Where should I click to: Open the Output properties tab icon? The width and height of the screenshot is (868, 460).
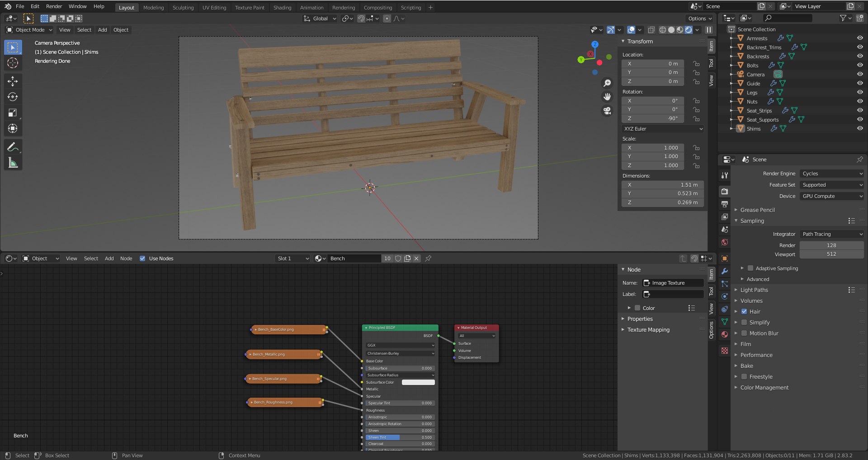tap(725, 204)
